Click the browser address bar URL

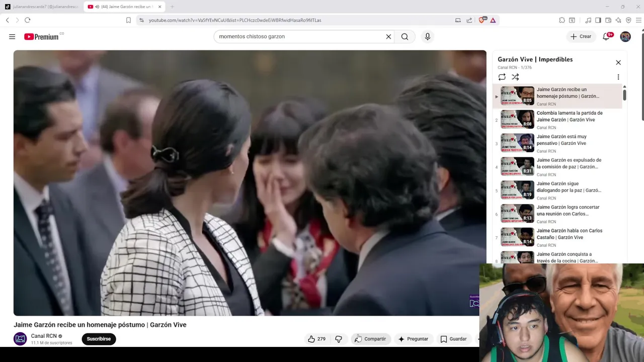point(235,20)
